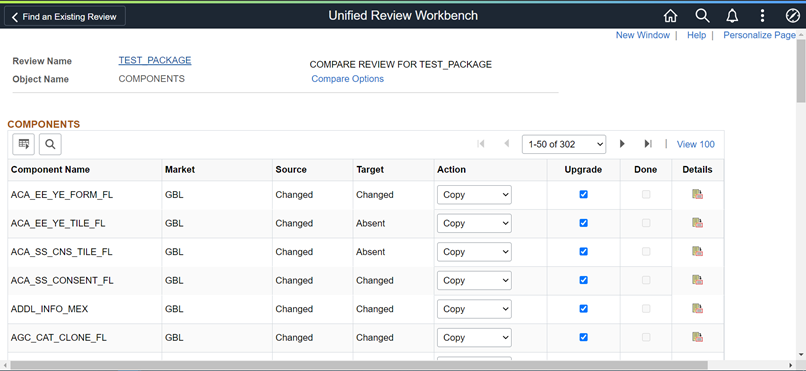This screenshot has height=371, width=806.
Task: Click the View 100 link
Action: (x=695, y=144)
